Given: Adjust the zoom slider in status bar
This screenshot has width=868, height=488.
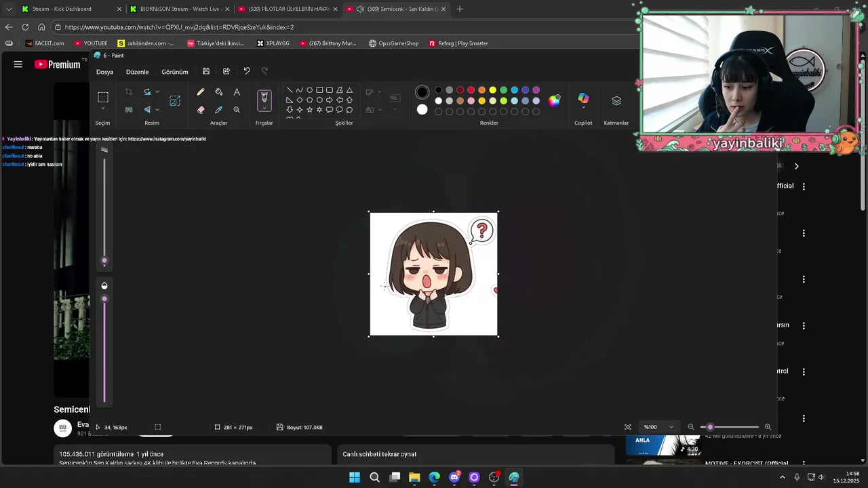Looking at the screenshot, I should [710, 427].
